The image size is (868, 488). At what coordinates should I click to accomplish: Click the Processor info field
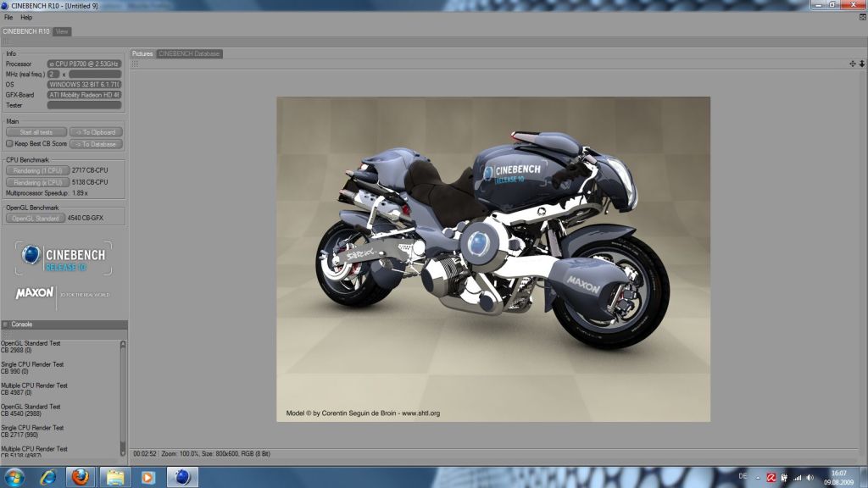coord(84,64)
